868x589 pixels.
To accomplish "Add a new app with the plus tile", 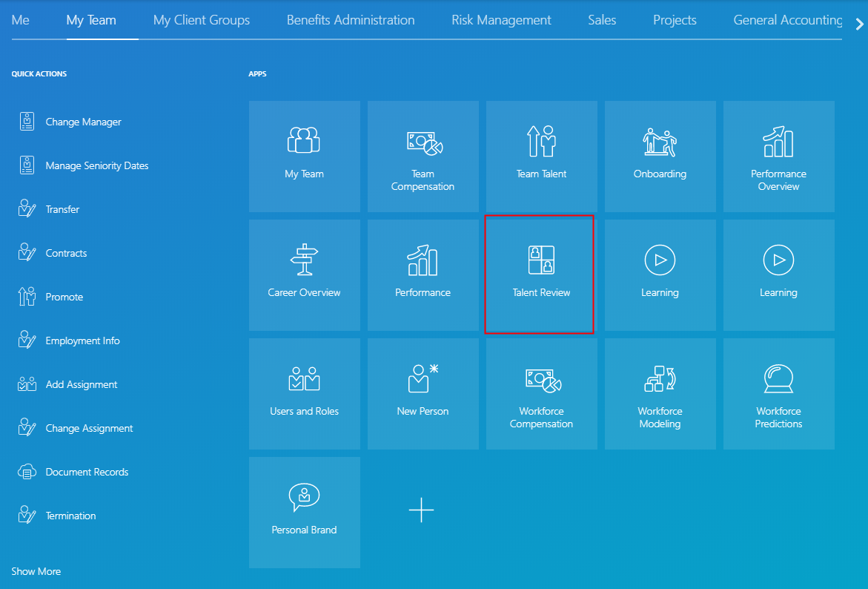I will pos(421,510).
